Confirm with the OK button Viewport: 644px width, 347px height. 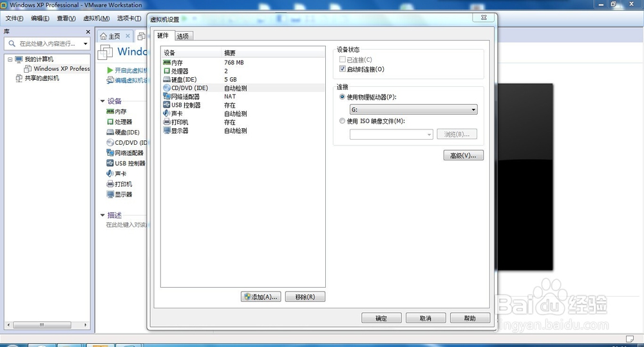[x=381, y=318]
